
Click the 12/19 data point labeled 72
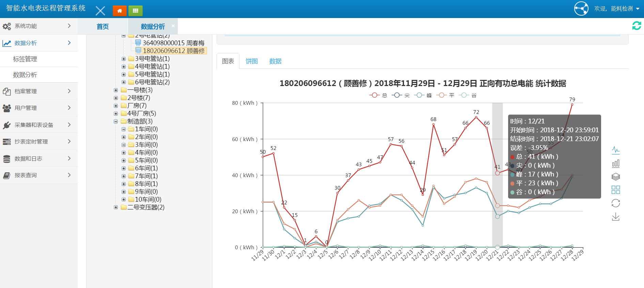point(476,117)
